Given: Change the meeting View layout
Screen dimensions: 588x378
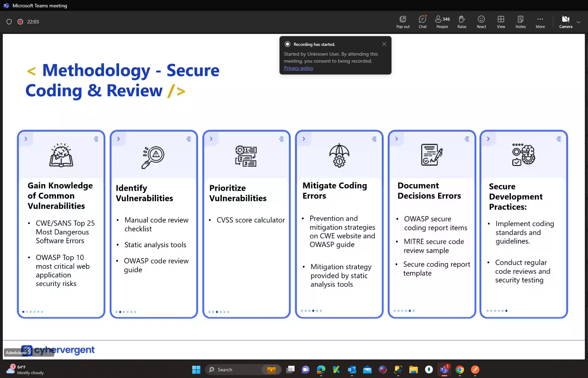Looking at the screenshot, I should click(x=501, y=22).
